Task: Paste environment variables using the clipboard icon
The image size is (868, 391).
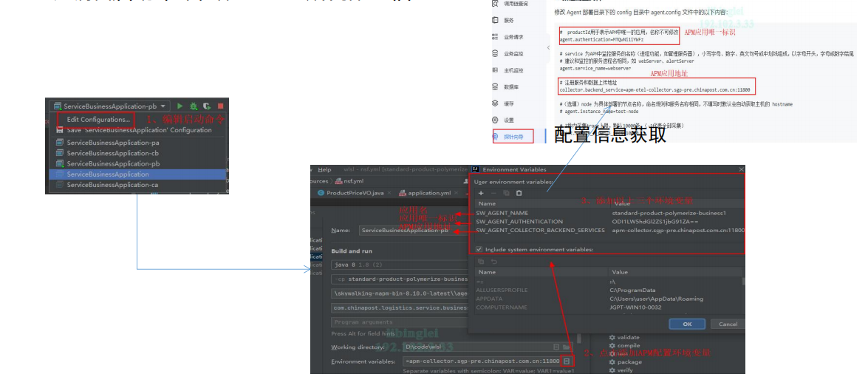Action: coord(519,193)
